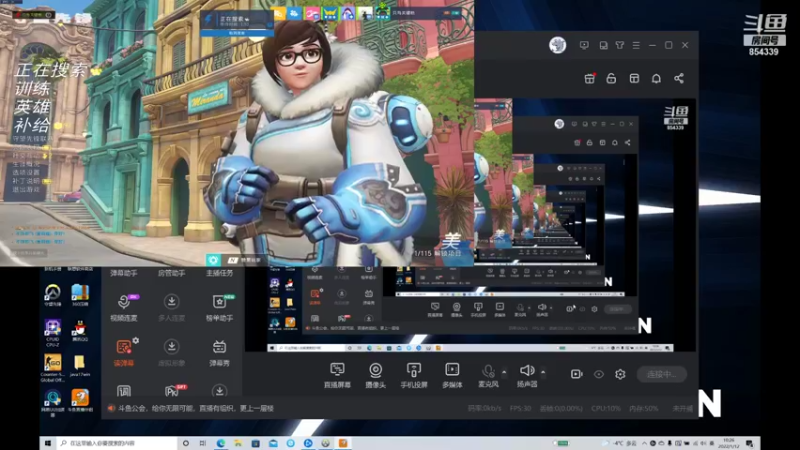Open the gift box icon with red dot

coord(589,78)
